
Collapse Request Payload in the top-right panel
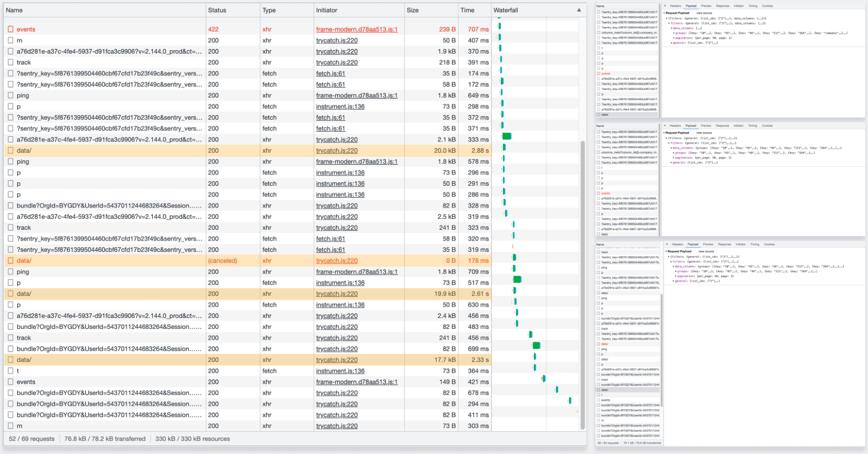tap(665, 13)
